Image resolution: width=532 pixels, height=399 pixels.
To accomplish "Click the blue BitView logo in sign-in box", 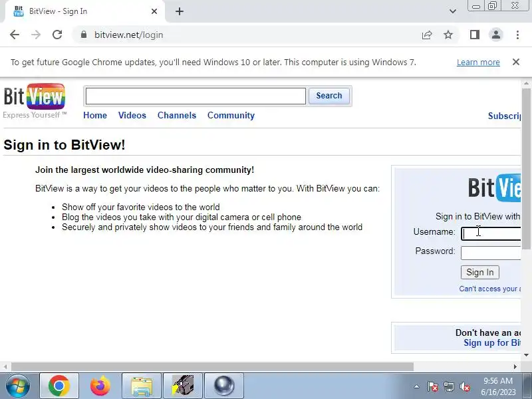I will 494,188.
